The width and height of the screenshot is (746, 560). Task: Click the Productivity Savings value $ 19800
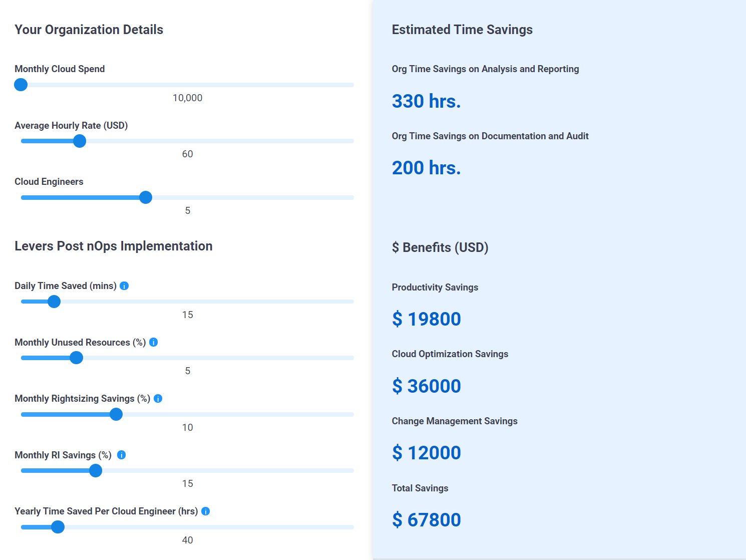[x=427, y=319]
